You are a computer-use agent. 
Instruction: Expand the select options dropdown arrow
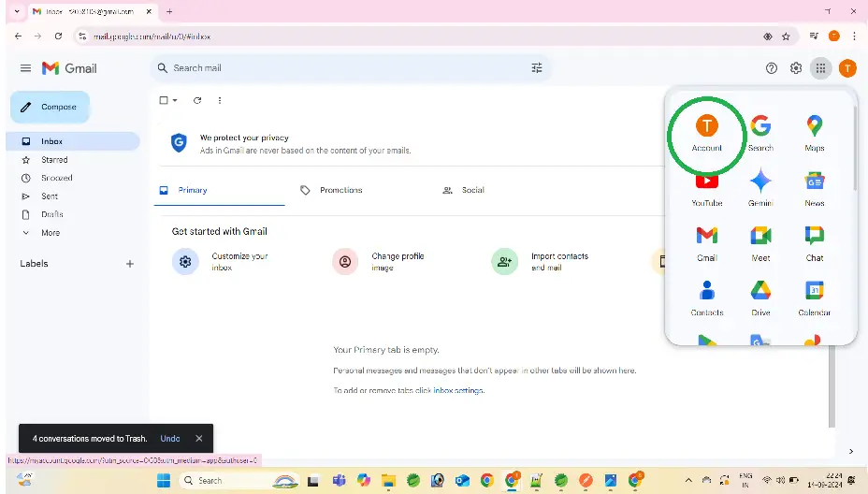175,100
